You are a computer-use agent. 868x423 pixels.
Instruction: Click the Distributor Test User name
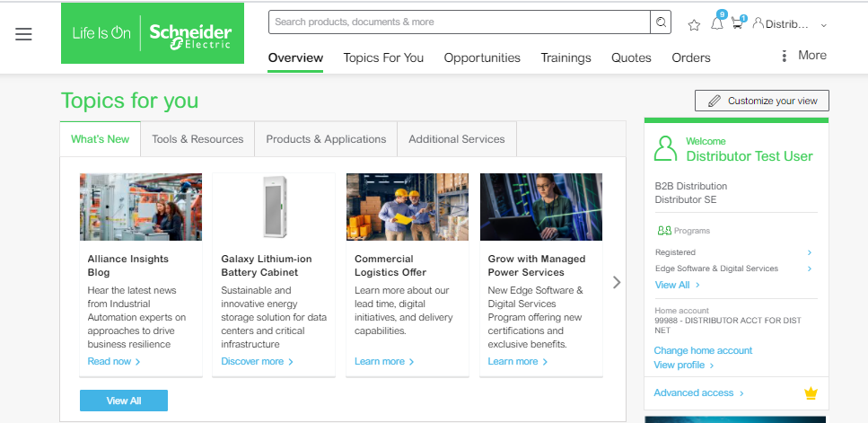(x=750, y=156)
